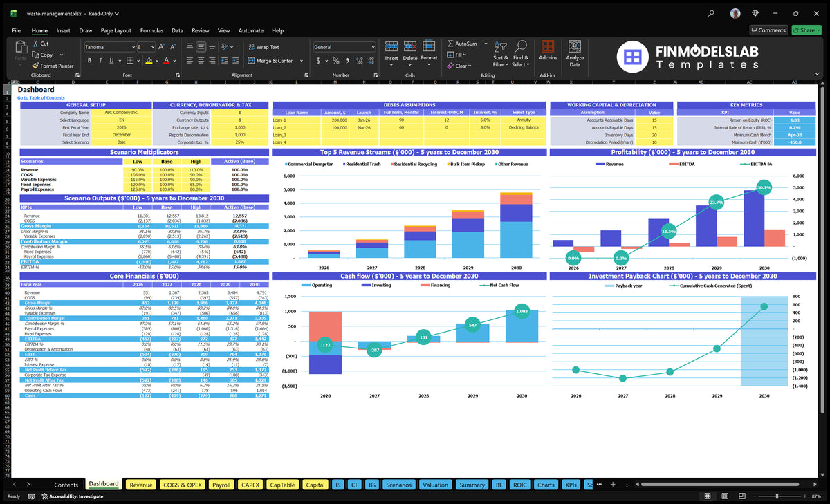Activate the Format Painter brush

pos(35,66)
